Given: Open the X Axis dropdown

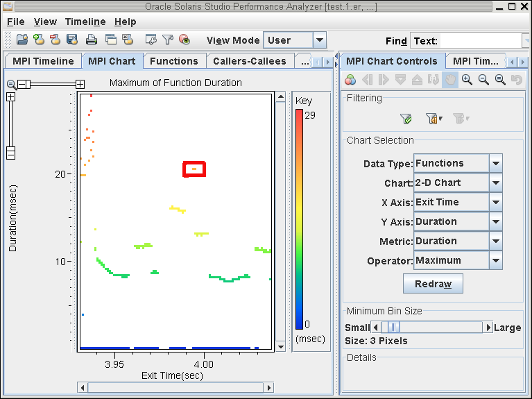Looking at the screenshot, I should (496, 202).
